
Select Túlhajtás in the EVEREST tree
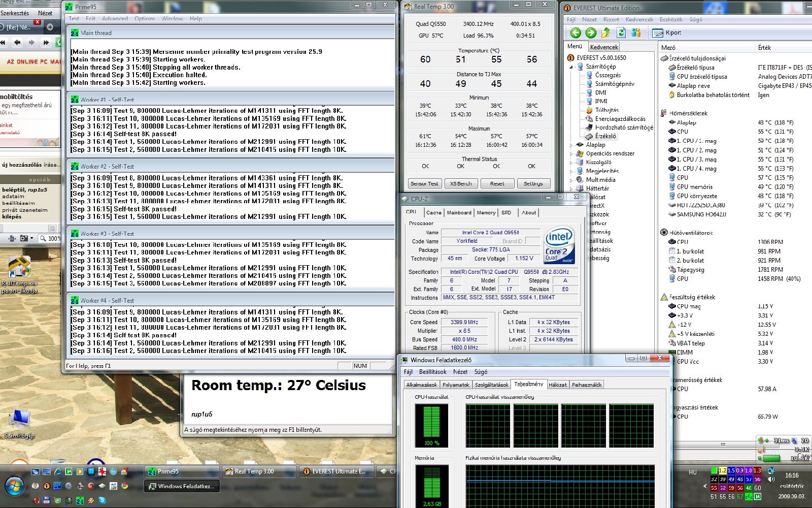click(x=607, y=110)
